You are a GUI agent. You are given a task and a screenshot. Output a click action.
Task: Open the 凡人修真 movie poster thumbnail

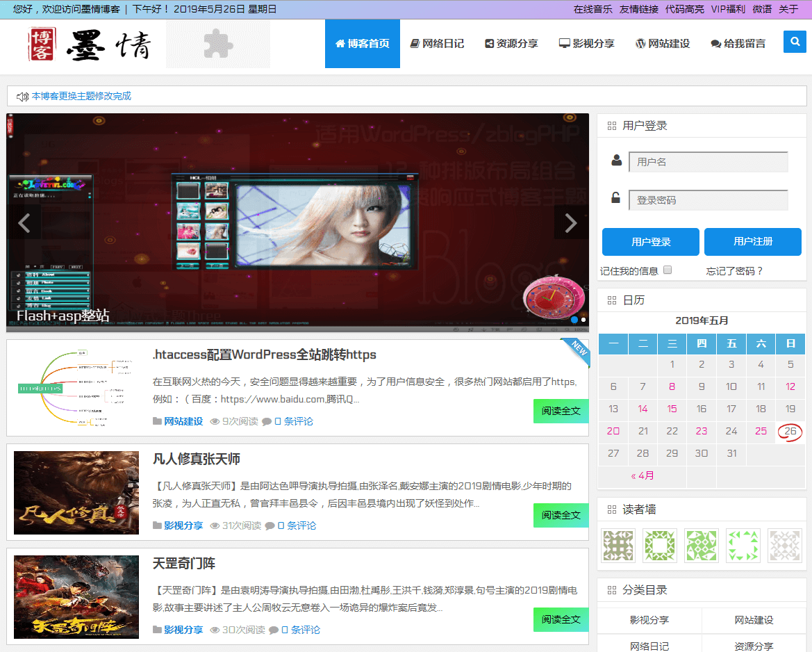76,493
